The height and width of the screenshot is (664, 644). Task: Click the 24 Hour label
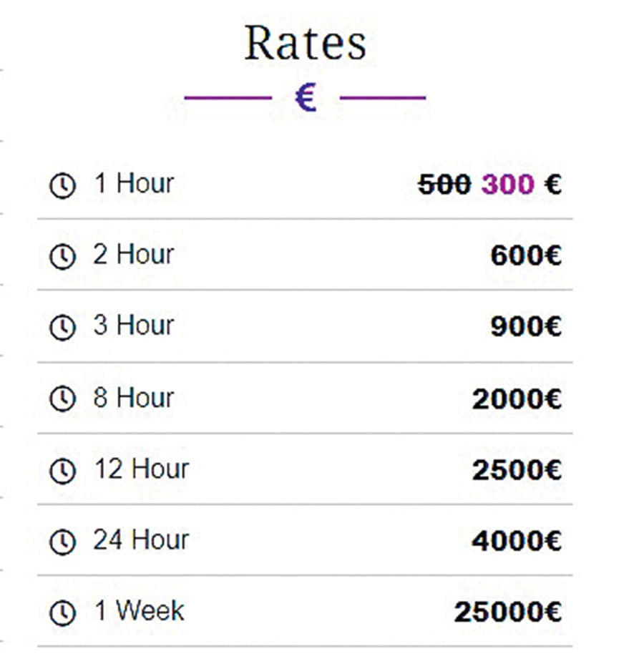(x=141, y=539)
